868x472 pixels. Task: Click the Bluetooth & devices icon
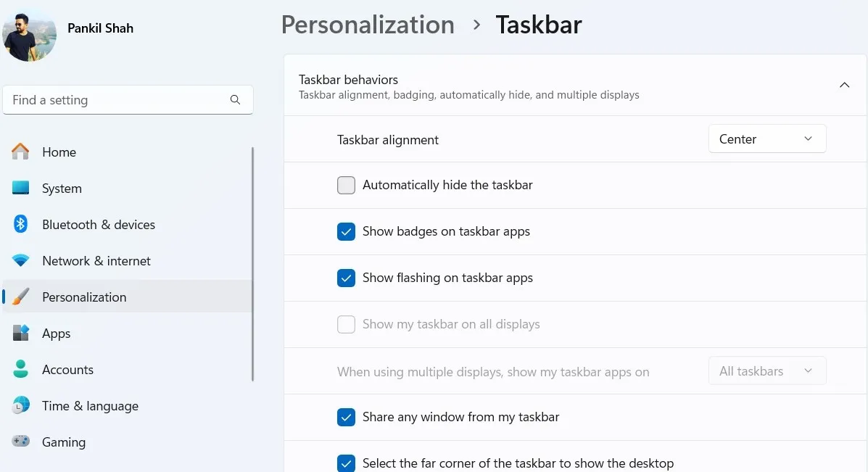(x=21, y=224)
